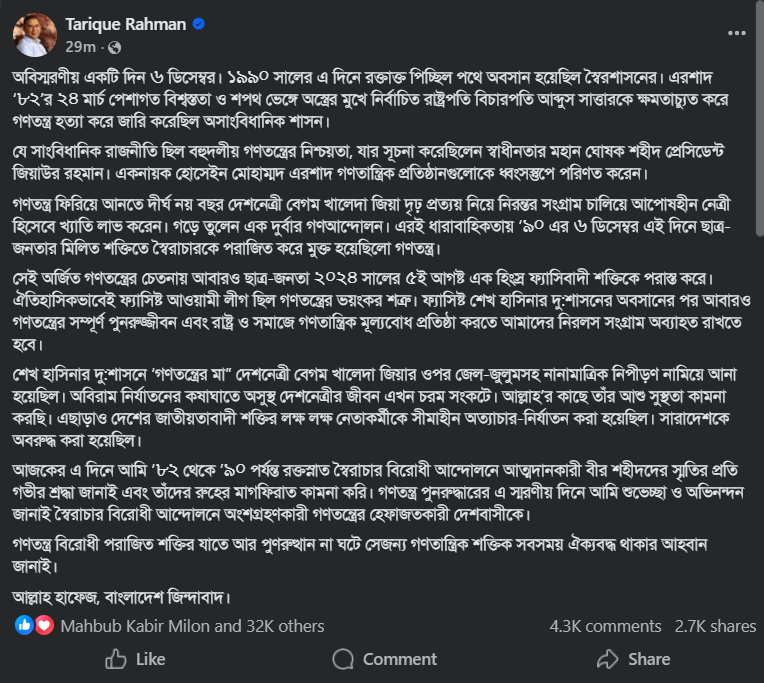Click the speech bubble Comment icon
This screenshot has height=683, width=764.
point(344,659)
